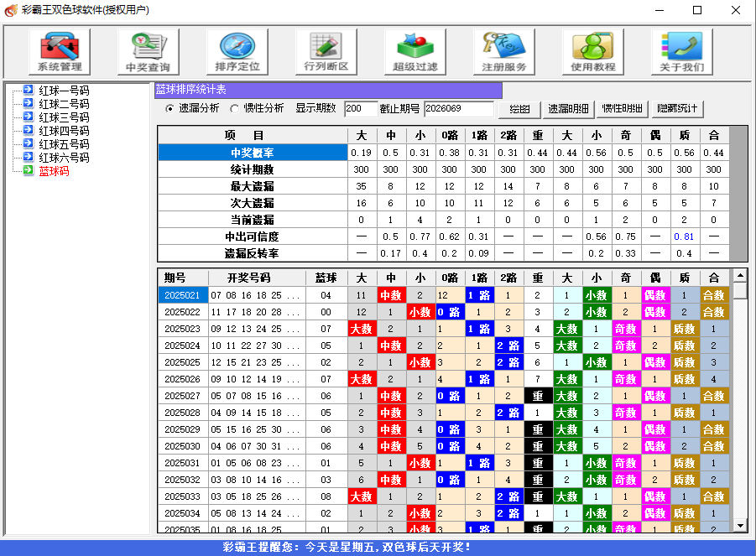The image size is (756, 556).
Task: Select 中出可信度 row header
Action: click(x=253, y=236)
